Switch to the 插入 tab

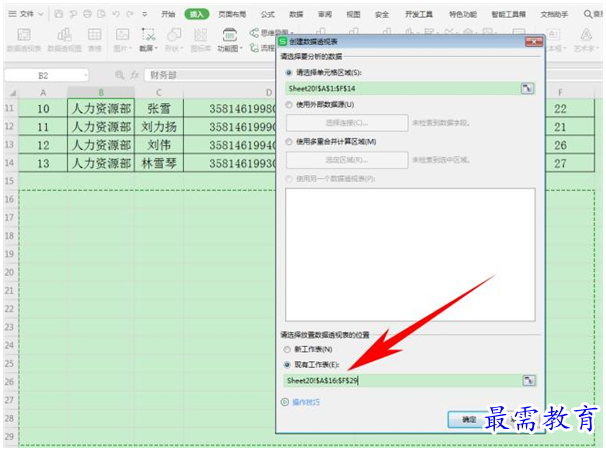click(197, 14)
